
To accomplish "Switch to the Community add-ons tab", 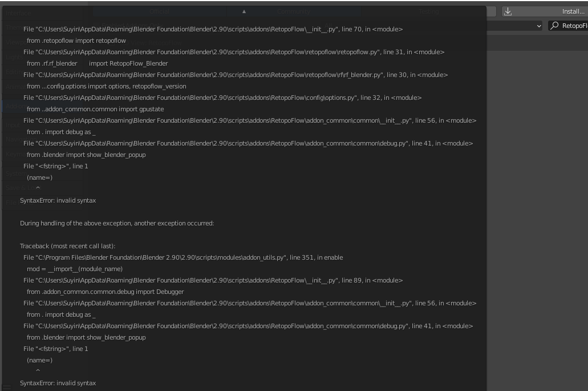I will click(294, 11).
